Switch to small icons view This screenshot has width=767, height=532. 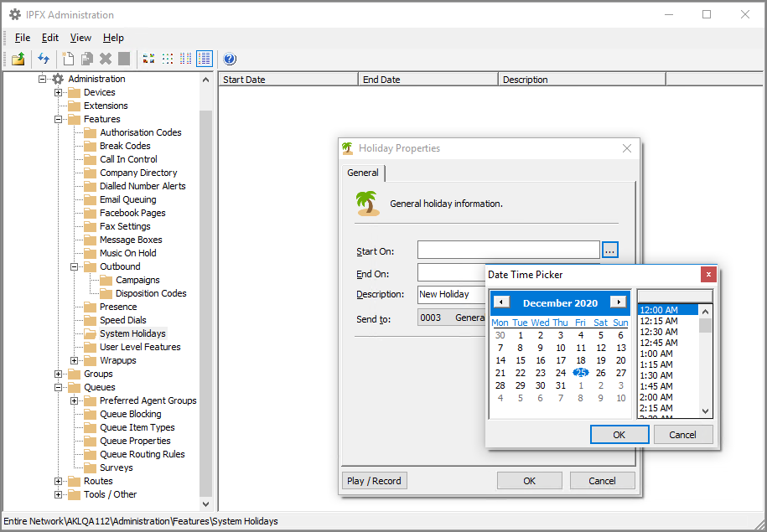[168, 59]
